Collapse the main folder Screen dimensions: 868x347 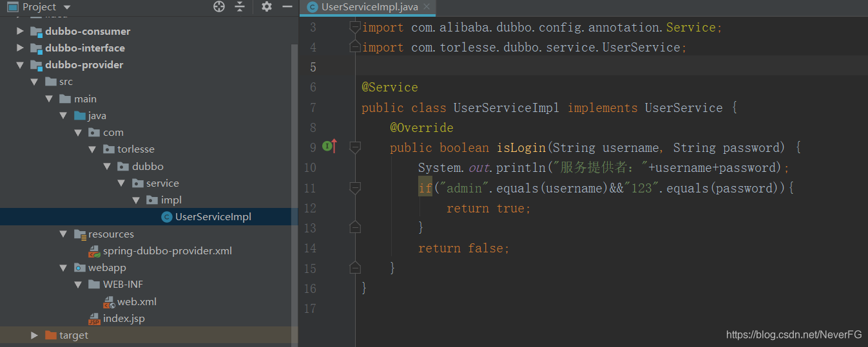tap(49, 98)
